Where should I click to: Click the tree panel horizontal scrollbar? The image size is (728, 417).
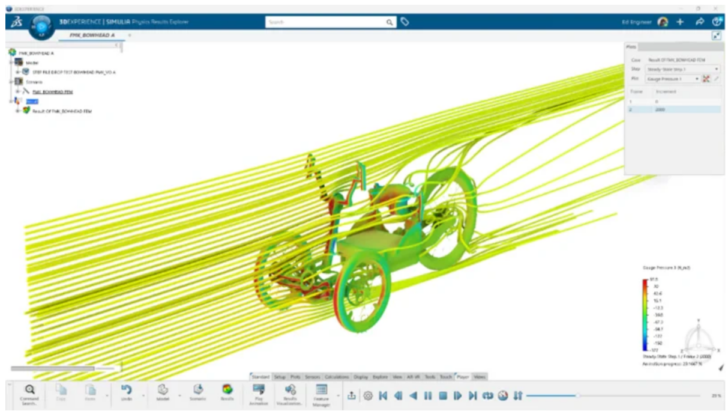point(52,369)
